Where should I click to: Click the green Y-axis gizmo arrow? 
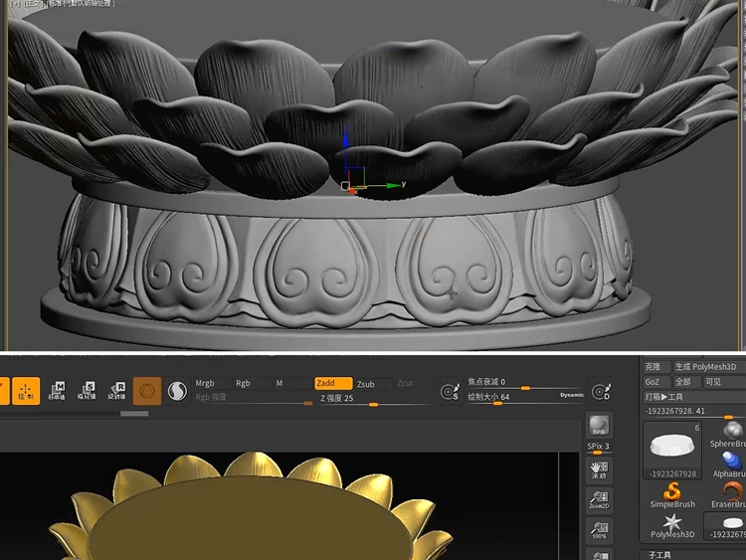[394, 185]
